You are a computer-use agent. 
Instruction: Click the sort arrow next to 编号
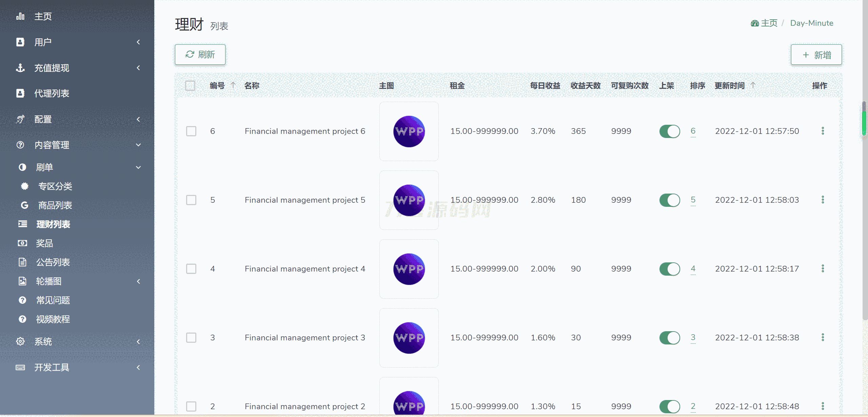(233, 85)
